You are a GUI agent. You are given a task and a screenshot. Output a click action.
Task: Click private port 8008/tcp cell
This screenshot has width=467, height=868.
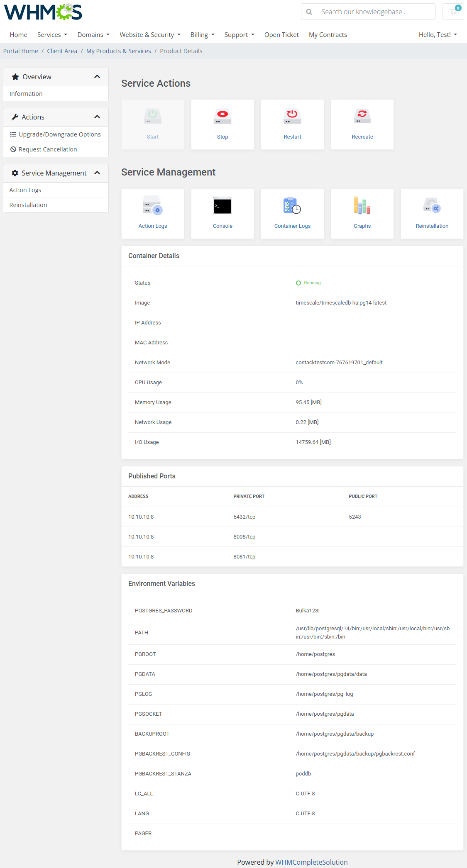tap(245, 537)
